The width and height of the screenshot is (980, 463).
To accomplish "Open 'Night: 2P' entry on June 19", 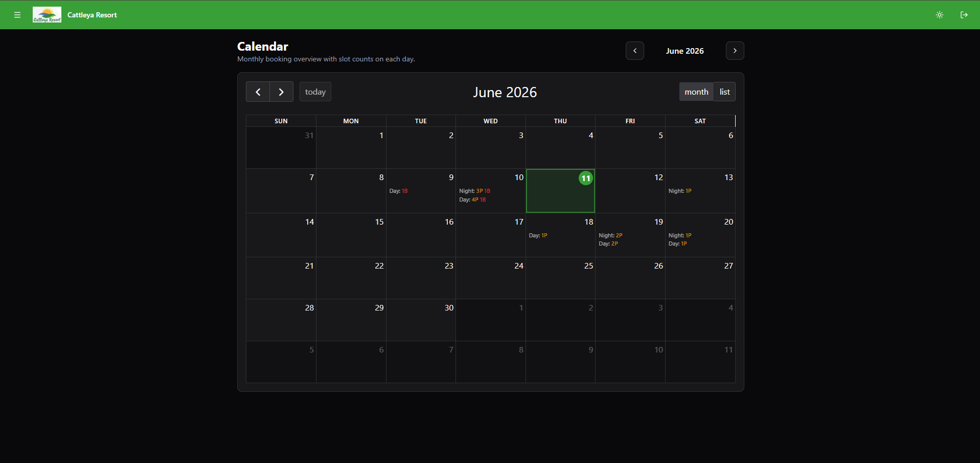I will point(610,235).
